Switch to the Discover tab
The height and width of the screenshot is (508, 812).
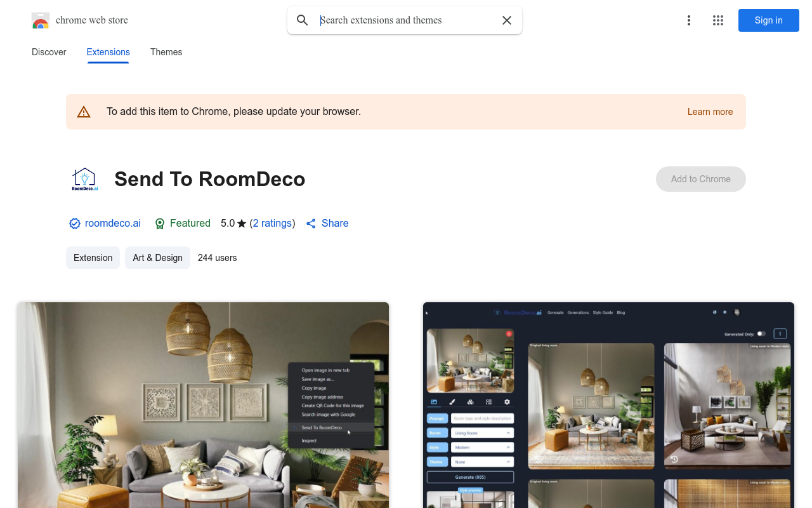[x=49, y=52]
